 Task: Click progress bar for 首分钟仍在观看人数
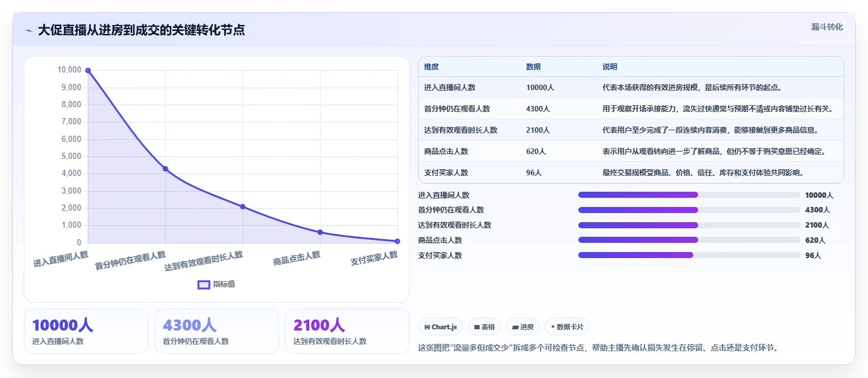tap(689, 210)
